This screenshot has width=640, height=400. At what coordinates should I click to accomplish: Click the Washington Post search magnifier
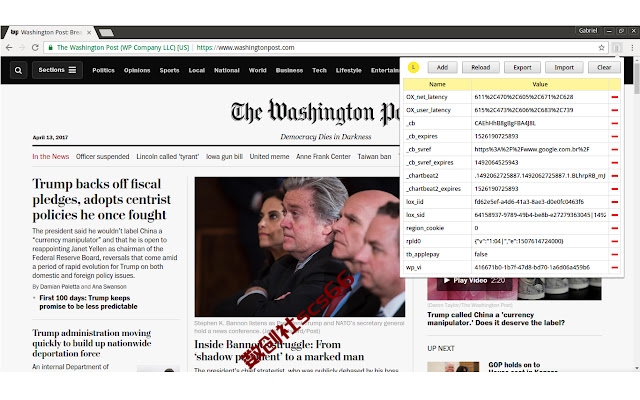[18, 70]
